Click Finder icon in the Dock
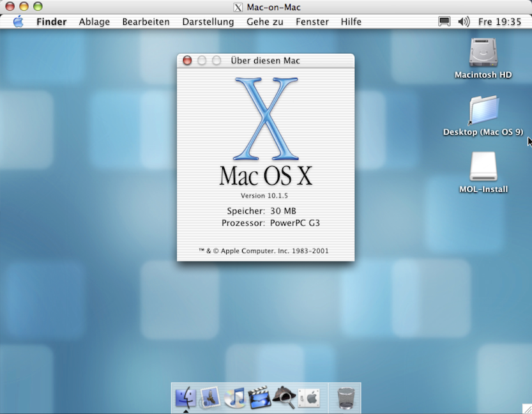This screenshot has height=414, width=532. point(186,397)
